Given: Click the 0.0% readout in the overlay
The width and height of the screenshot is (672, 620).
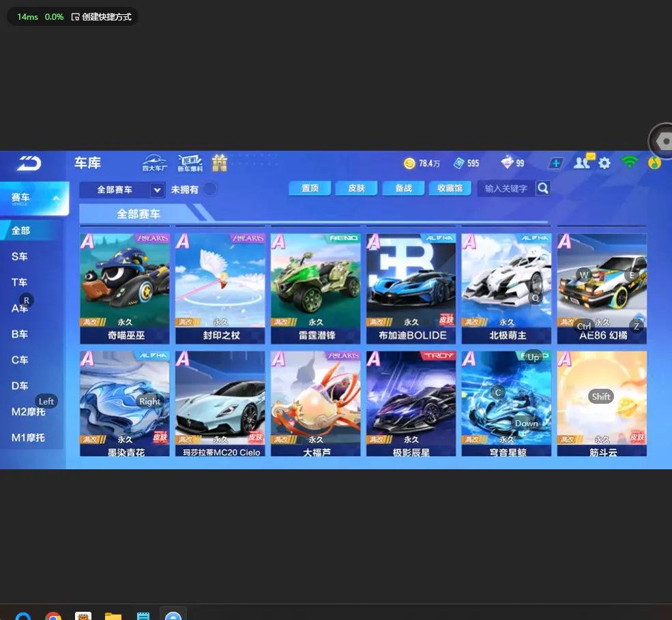Looking at the screenshot, I should [54, 17].
